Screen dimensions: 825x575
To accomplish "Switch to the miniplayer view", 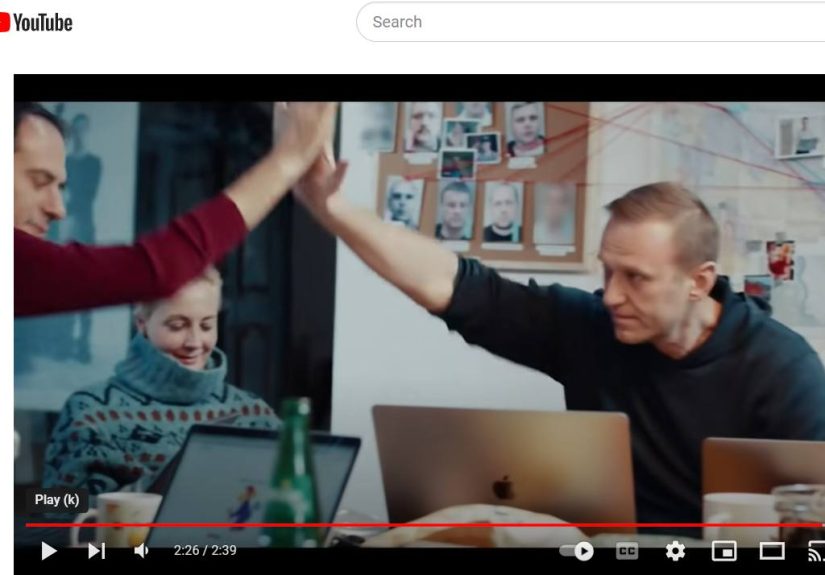I will 723,550.
